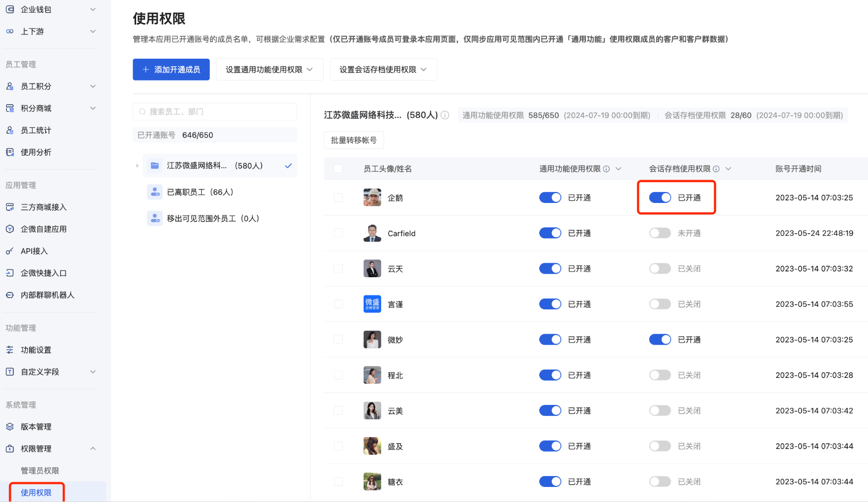Tick the checkbox for employee 企鹅
This screenshot has height=502, width=868.
pyautogui.click(x=338, y=198)
